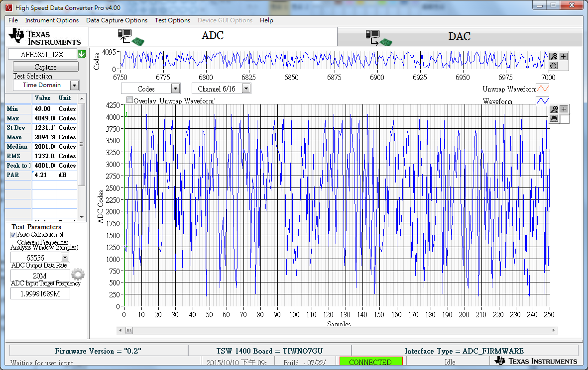Image resolution: width=588 pixels, height=370 pixels.
Task: Click the Firmware Version status text
Action: point(98,351)
